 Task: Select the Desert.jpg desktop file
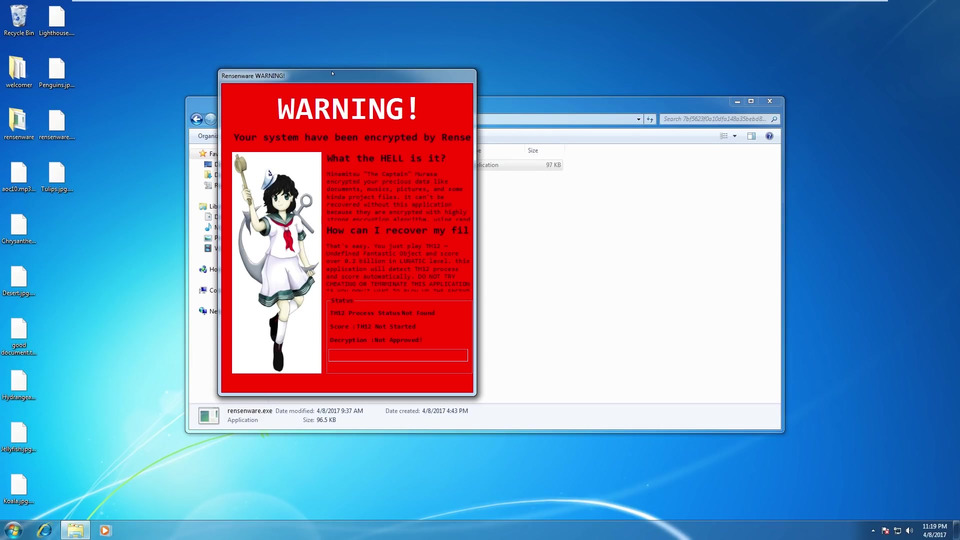18,280
